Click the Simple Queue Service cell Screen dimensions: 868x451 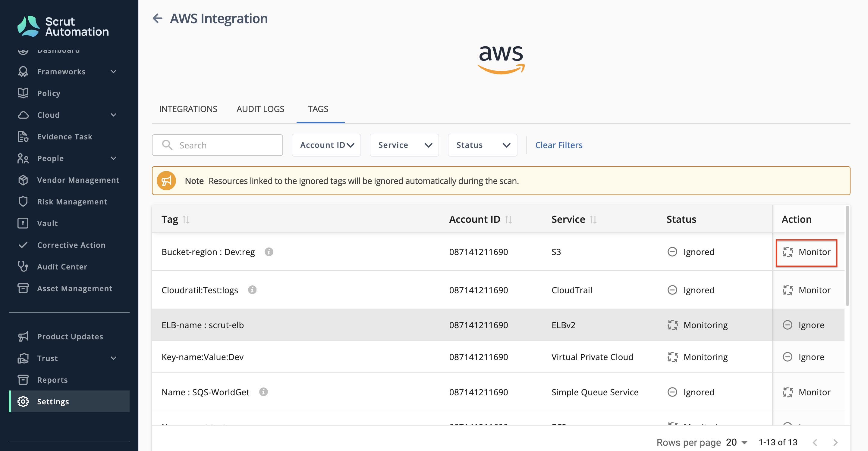pos(595,392)
